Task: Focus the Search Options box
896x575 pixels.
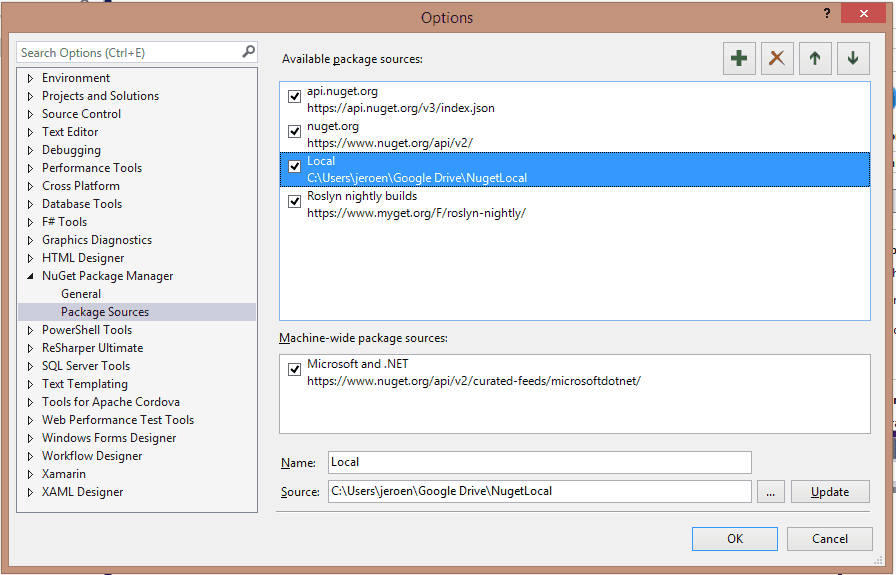Action: click(x=130, y=53)
